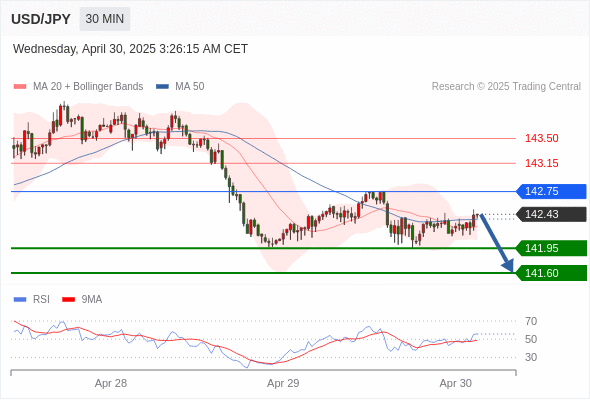Click the RSI 70 level label

[531, 321]
